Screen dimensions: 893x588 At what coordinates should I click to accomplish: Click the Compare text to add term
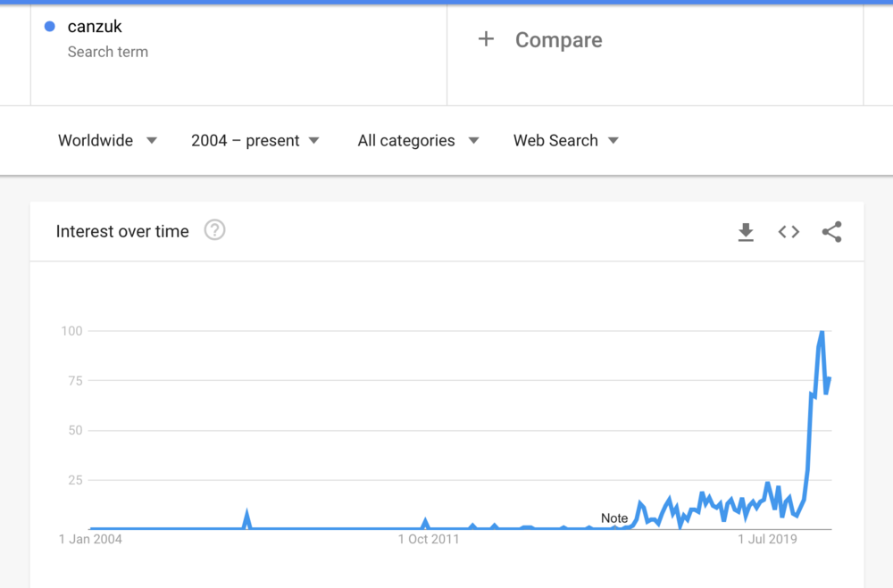(x=559, y=40)
